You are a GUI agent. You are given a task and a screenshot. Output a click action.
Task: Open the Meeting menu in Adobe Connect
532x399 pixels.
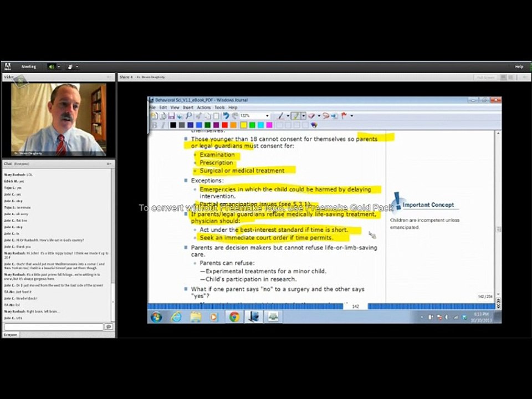29,67
